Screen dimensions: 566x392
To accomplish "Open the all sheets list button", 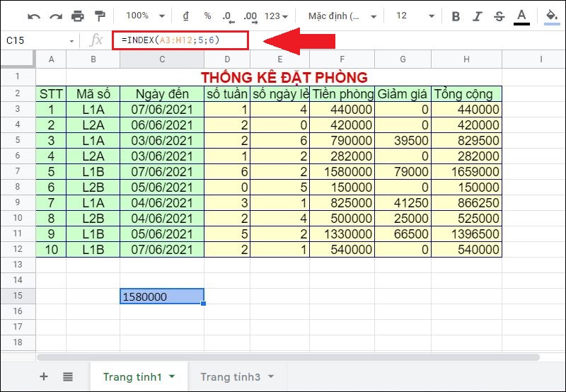I will (x=68, y=376).
